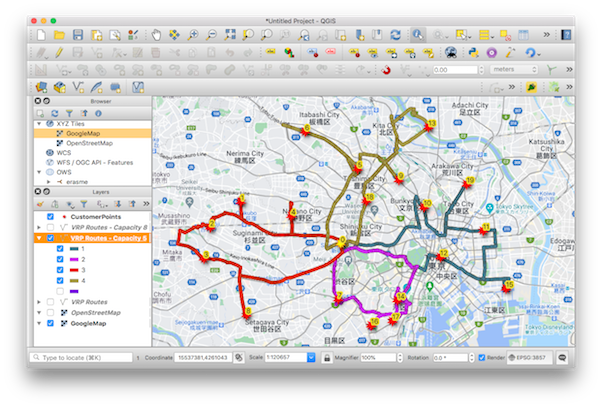Click Zoom Full extent icon
Image resolution: width=602 pixels, height=407 pixels.
click(230, 35)
